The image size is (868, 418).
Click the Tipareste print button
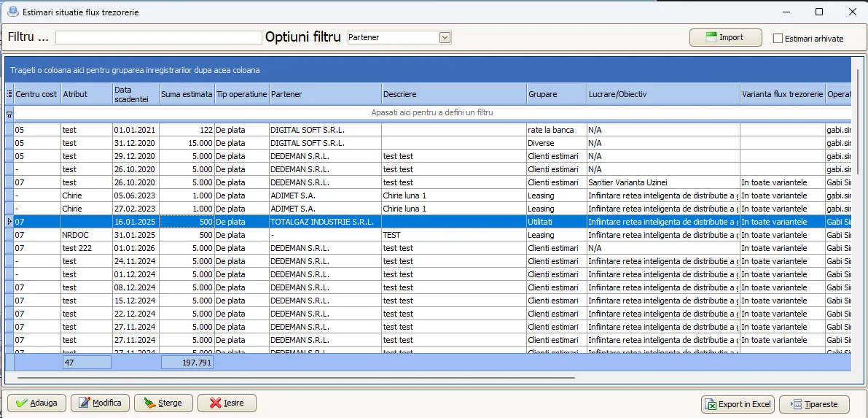pyautogui.click(x=816, y=404)
